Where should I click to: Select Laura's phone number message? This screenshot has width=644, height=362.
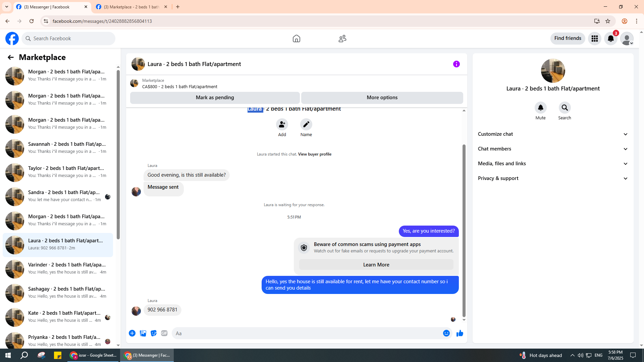(162, 310)
